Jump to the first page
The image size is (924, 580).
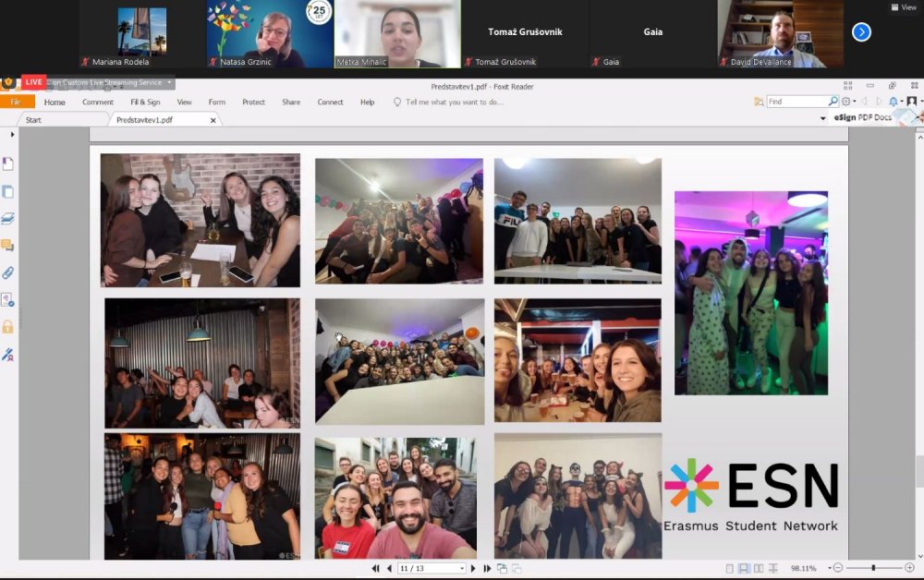375,568
